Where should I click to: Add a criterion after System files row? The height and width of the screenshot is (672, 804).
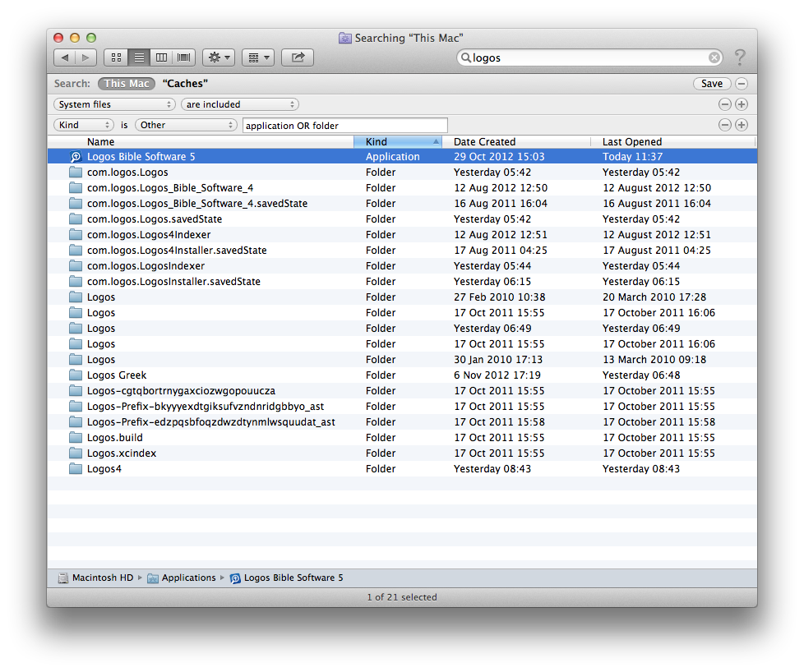[742, 104]
